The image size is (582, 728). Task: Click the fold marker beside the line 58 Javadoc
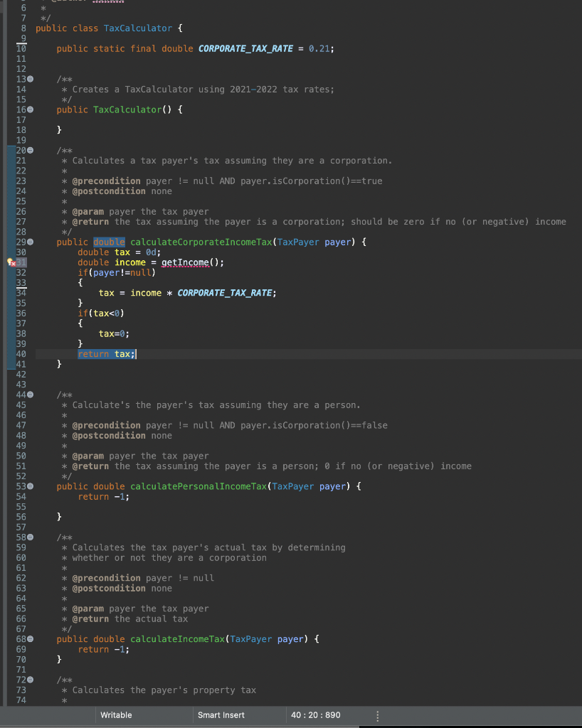tap(29, 537)
